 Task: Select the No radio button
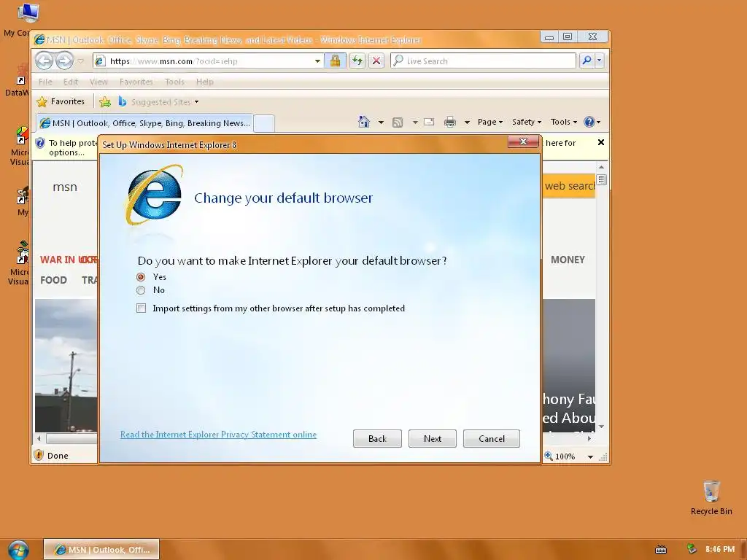[141, 290]
